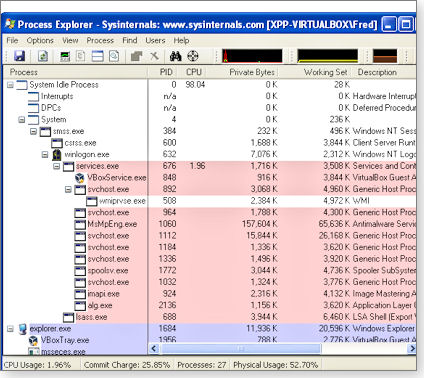This screenshot has width=424, height=378.
Task: Click the Save toolbar icon
Action: pyautogui.click(x=19, y=56)
